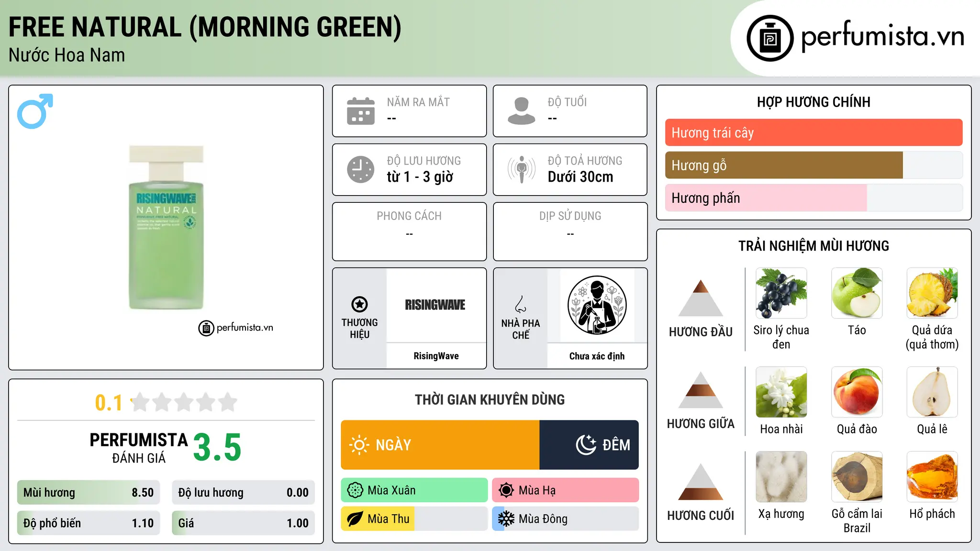
Task: Click the perfumer silhouette illustration
Action: tap(597, 305)
